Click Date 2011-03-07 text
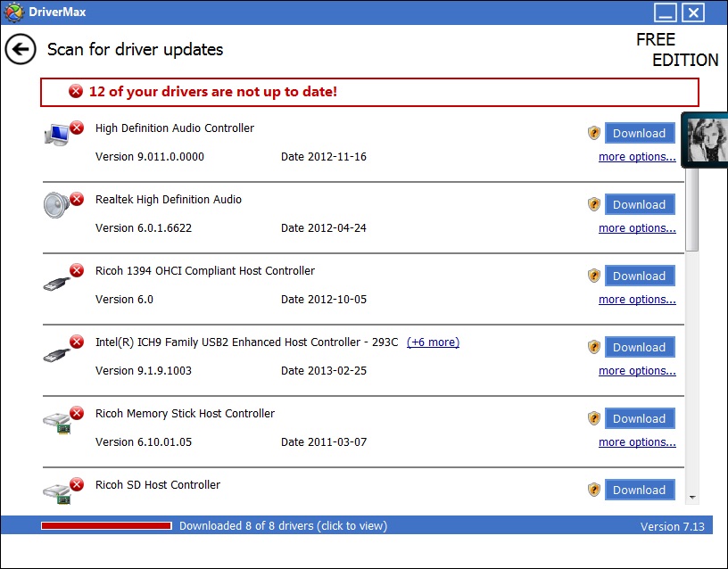 [324, 442]
